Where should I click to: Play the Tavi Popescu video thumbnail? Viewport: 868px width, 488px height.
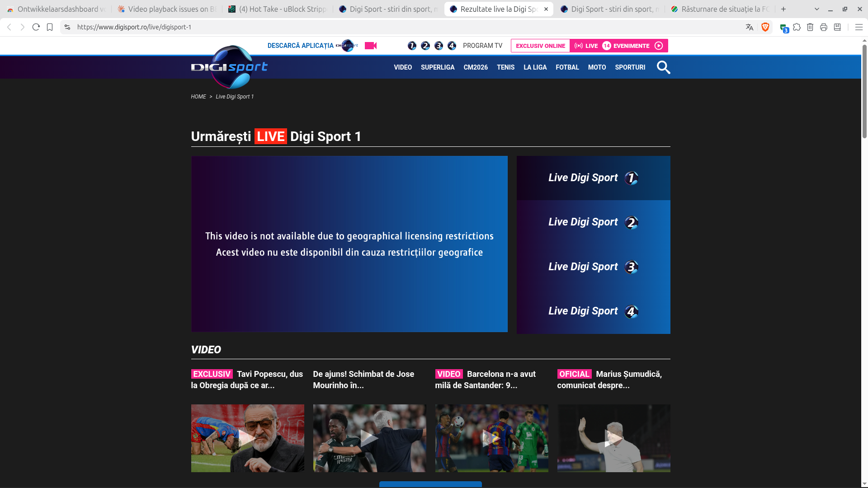247,438
